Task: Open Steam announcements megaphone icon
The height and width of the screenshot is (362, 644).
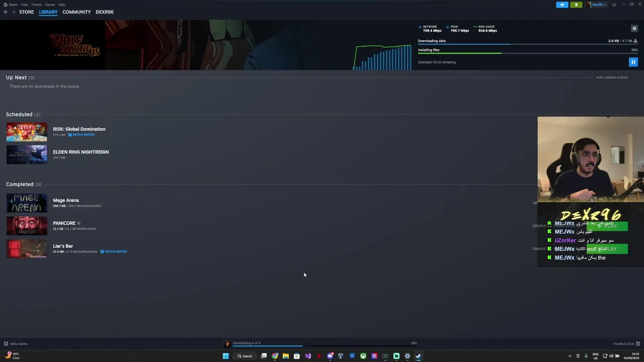Action: (562, 5)
